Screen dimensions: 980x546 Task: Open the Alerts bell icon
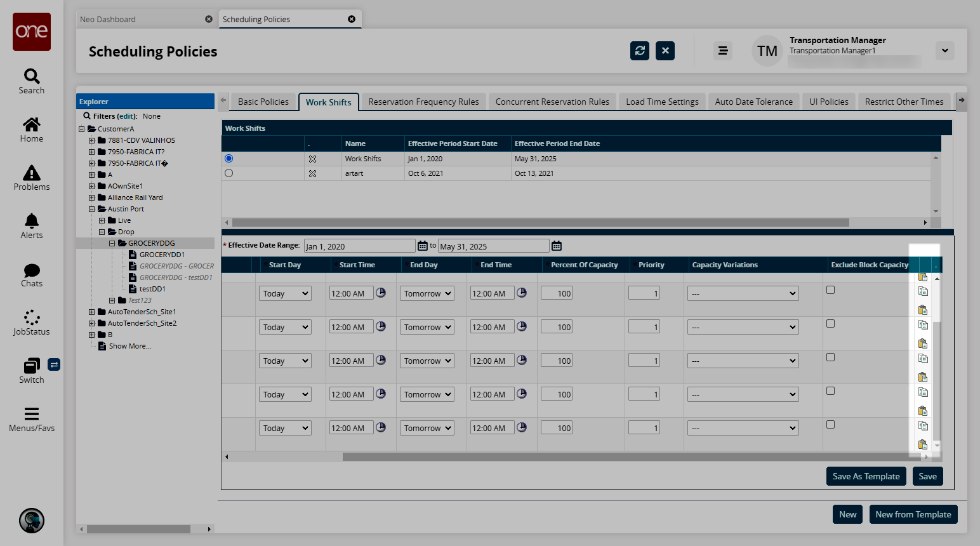coord(32,221)
